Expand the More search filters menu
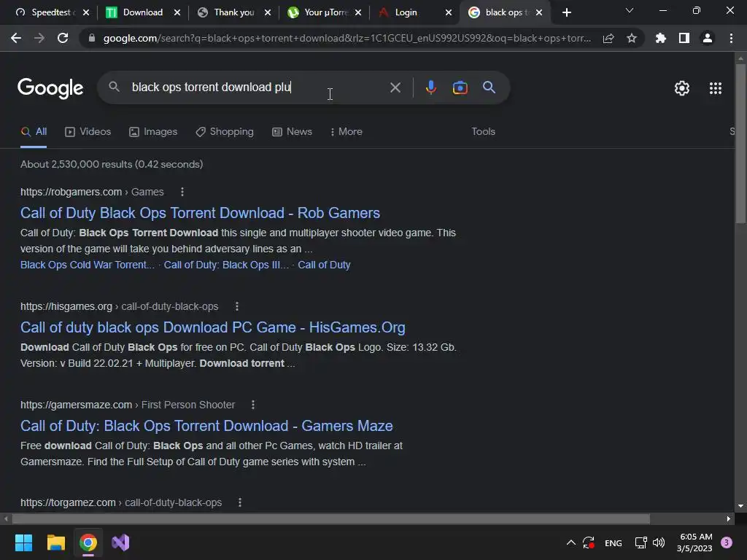747x560 pixels. (347, 132)
